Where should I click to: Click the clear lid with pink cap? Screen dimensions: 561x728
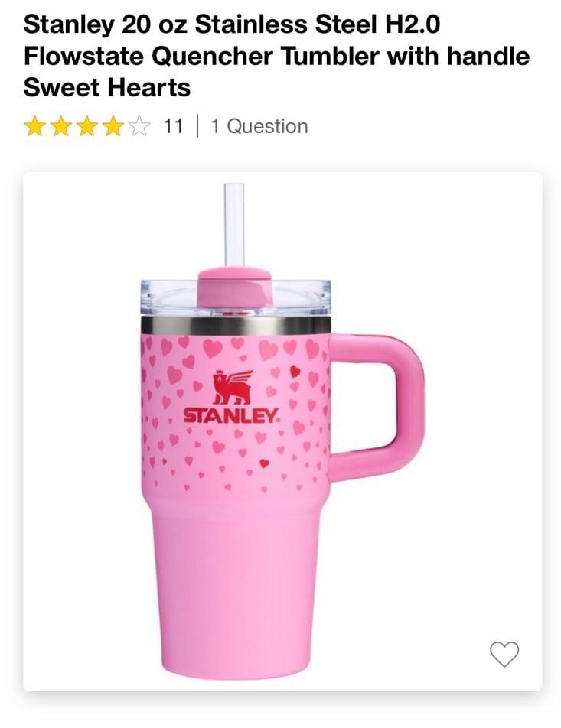pyautogui.click(x=236, y=294)
